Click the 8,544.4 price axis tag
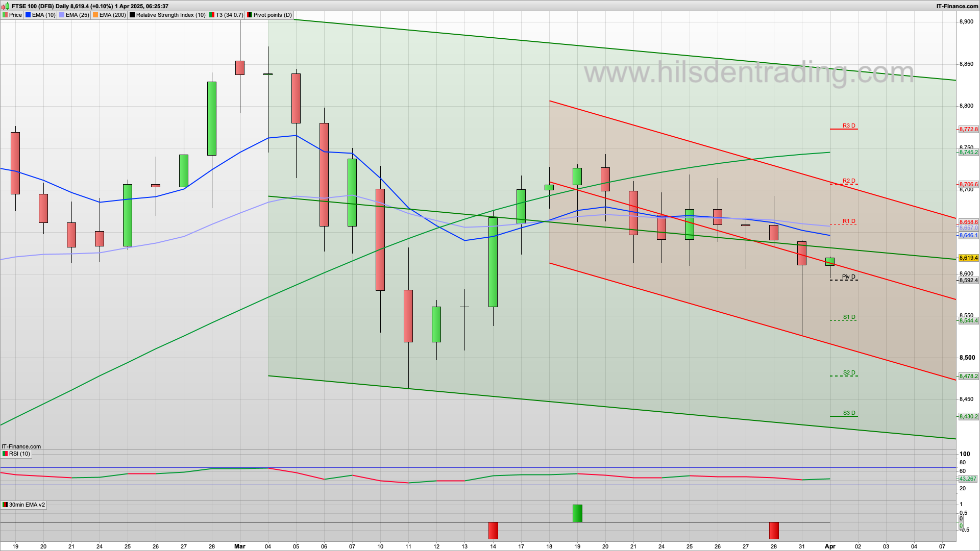Screen dimensions: 980x551 pyautogui.click(x=968, y=320)
